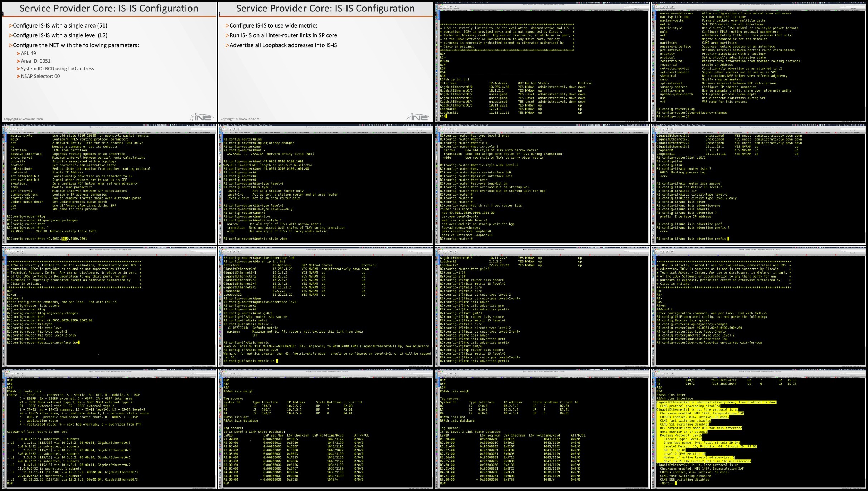Select 'Run IS-IS on all inter-router links in SP core'
The image size is (868, 491).
tap(283, 35)
